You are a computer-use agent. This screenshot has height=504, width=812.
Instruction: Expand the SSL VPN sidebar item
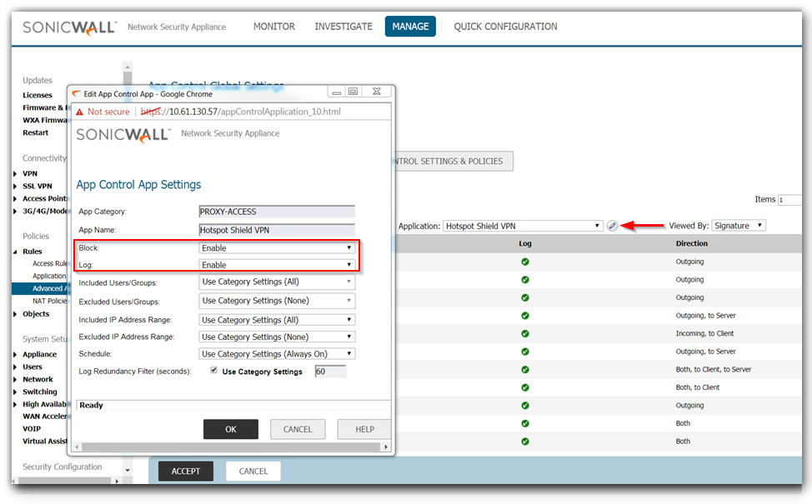click(x=15, y=187)
